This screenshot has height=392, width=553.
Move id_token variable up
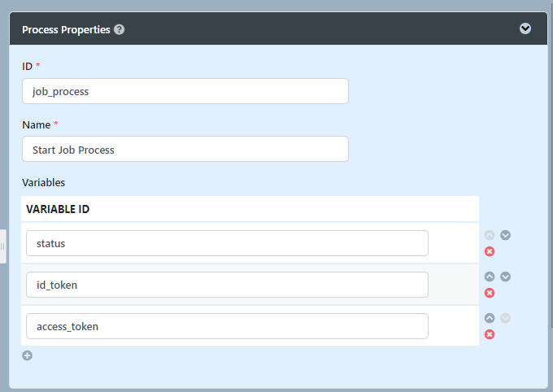click(x=490, y=277)
